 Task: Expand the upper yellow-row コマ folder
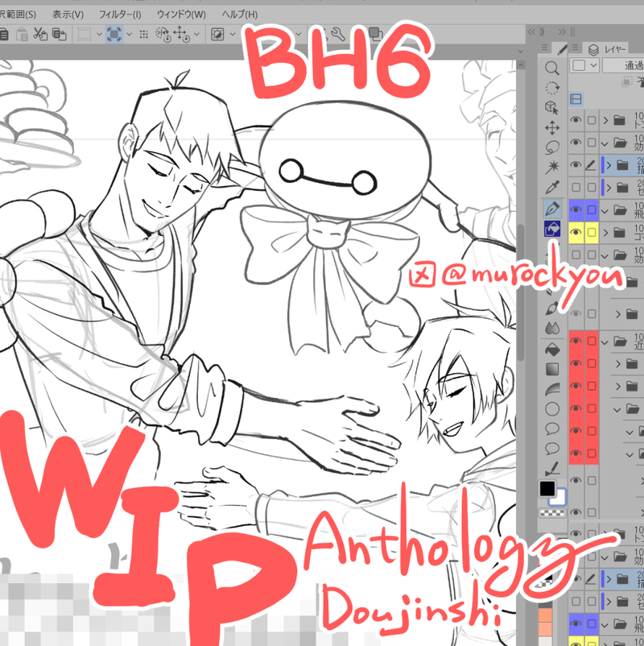[605, 233]
